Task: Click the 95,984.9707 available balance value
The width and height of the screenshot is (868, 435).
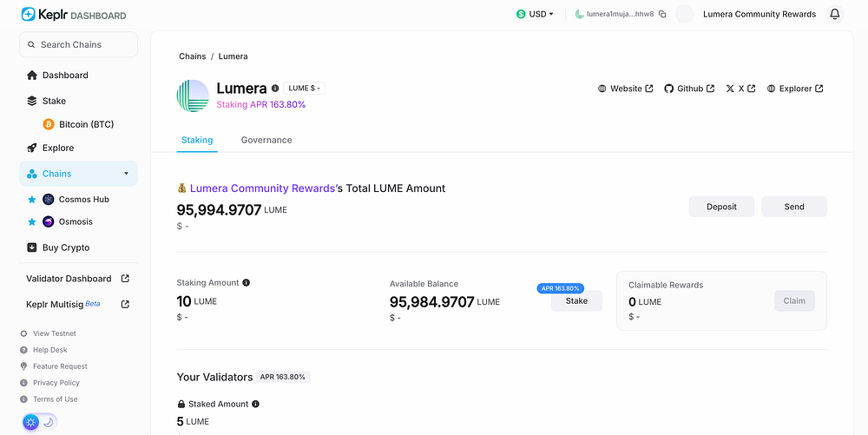Action: 431,301
